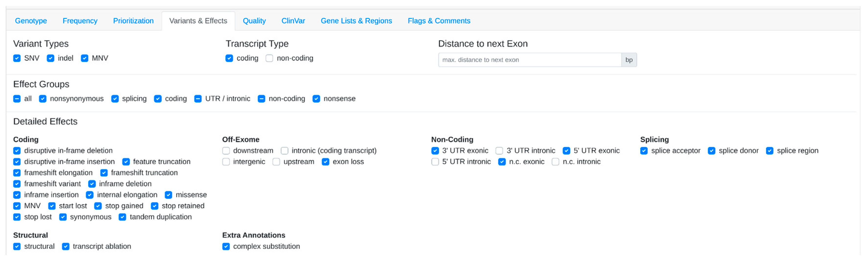This screenshot has width=868, height=265.
Task: Click the max distance to next exon field
Action: coord(529,60)
